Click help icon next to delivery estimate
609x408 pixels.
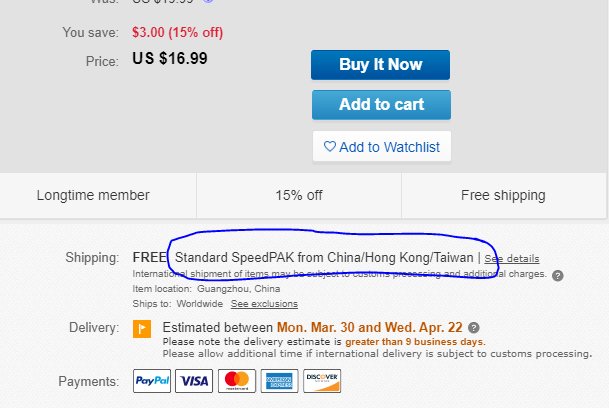(x=473, y=328)
